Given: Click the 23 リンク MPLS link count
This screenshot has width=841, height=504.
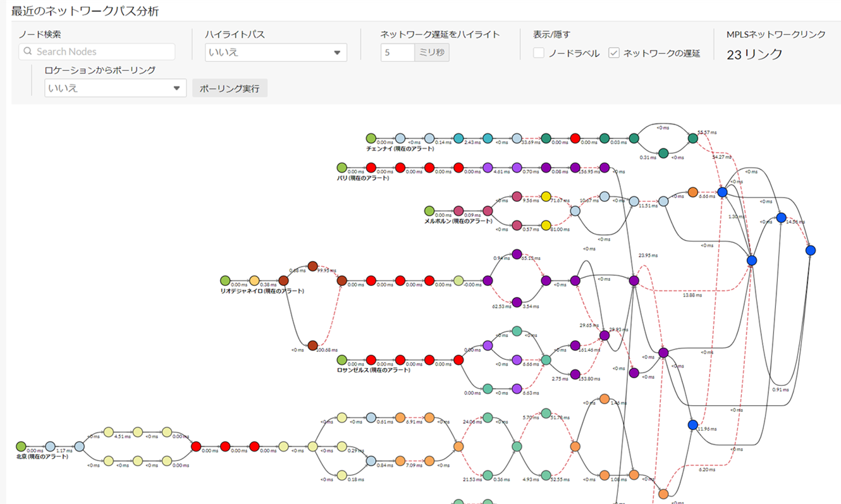Looking at the screenshot, I should 754,54.
